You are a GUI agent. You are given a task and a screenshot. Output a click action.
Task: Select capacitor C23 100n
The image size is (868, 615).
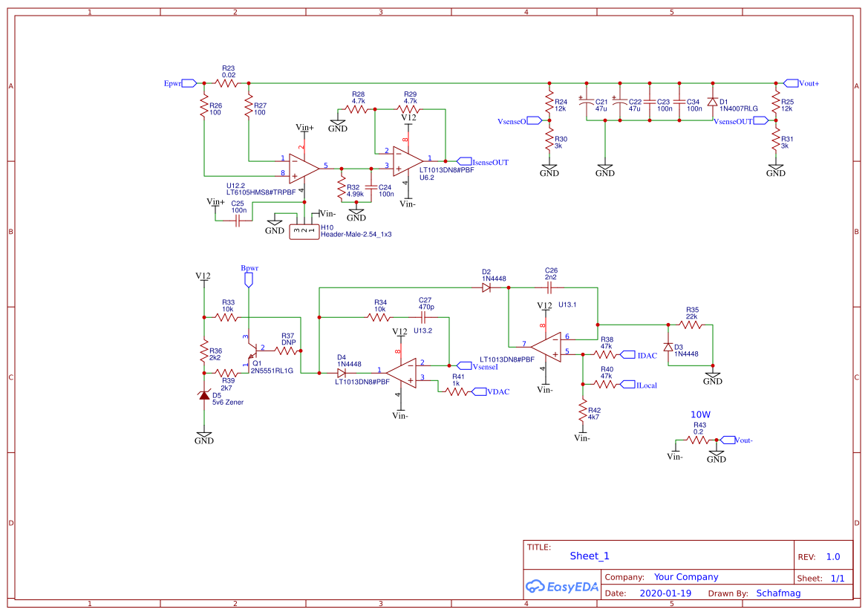[x=650, y=102]
